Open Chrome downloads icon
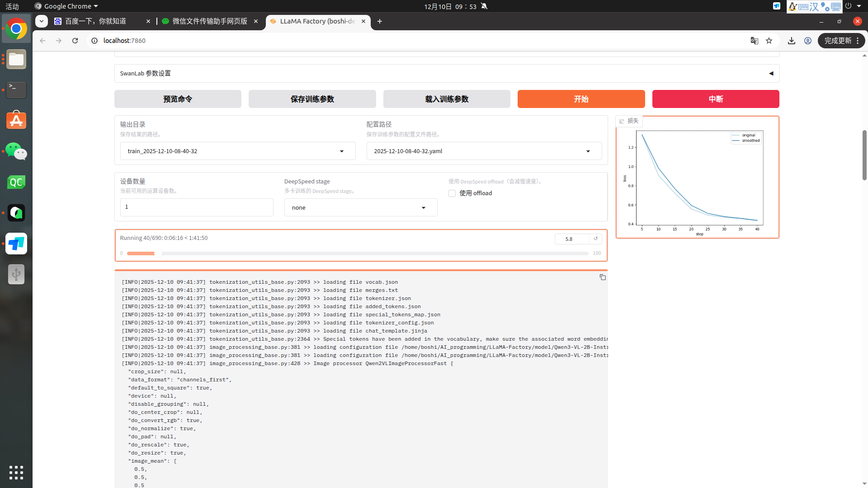868x488 pixels. point(791,41)
